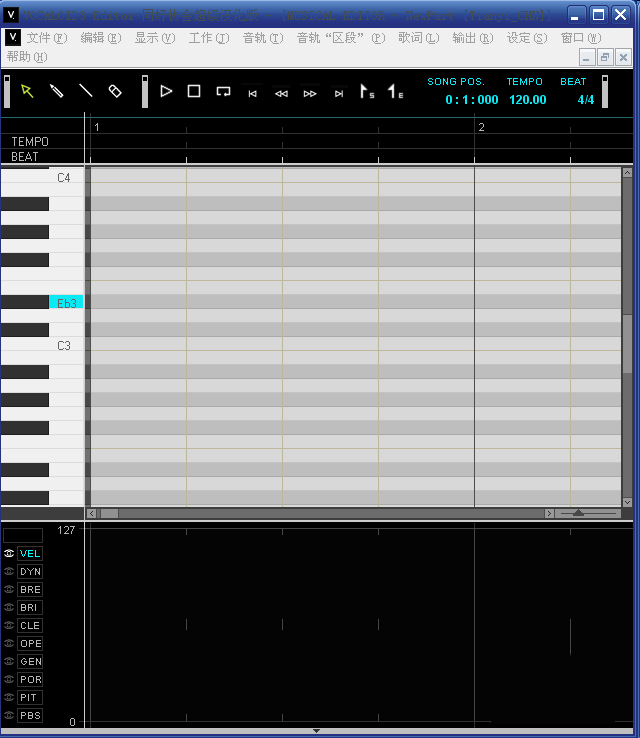Image resolution: width=640 pixels, height=738 pixels.
Task: Open the 音轨"区段"(P) menu
Action: (341, 38)
